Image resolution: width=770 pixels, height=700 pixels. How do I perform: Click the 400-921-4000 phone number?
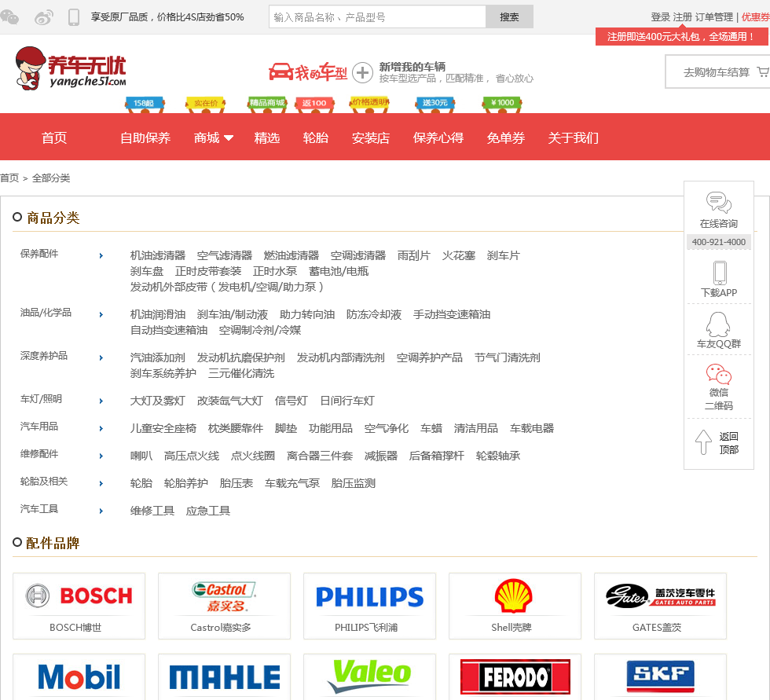tap(718, 242)
